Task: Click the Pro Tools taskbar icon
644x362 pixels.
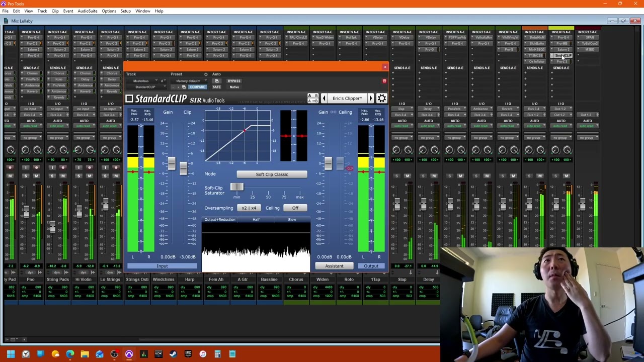Action: tap(129, 354)
